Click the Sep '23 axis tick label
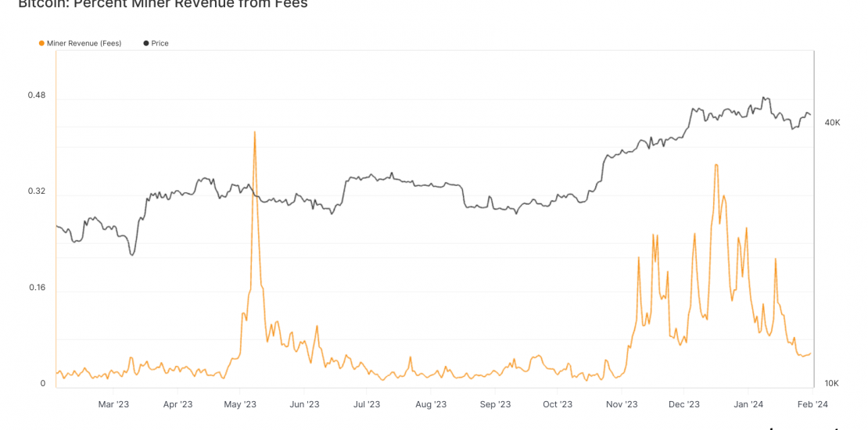 point(494,404)
